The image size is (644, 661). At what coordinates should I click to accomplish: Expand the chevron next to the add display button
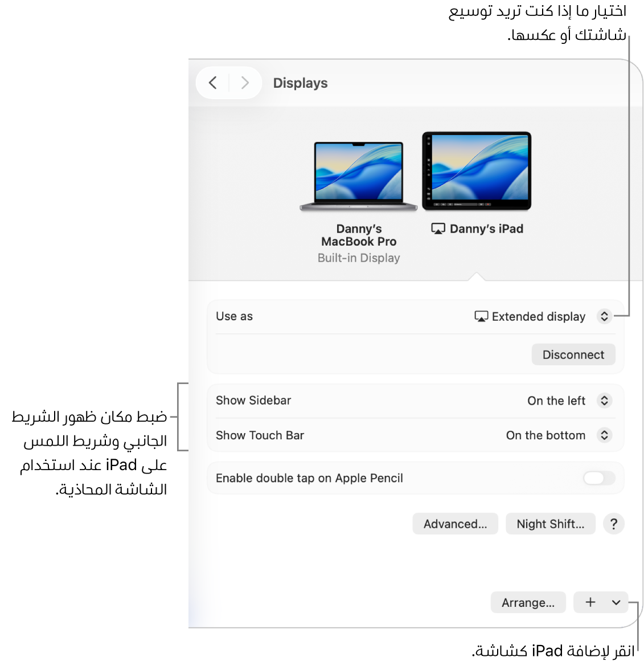click(616, 602)
